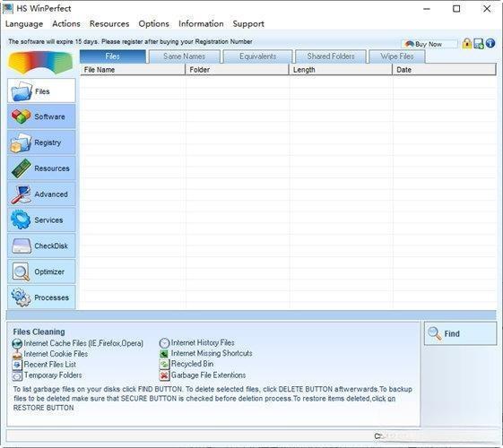
Task: Maximize the HS WinPerfect window
Action: coord(456,9)
